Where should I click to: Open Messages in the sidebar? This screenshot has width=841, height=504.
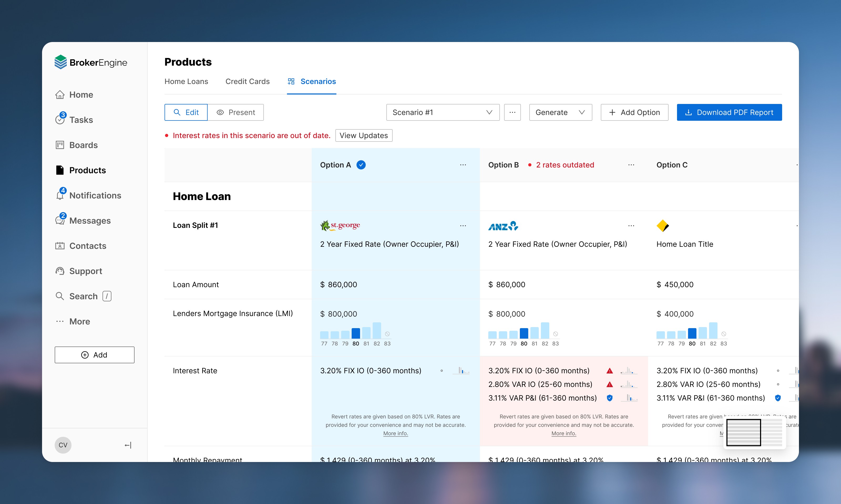89,221
